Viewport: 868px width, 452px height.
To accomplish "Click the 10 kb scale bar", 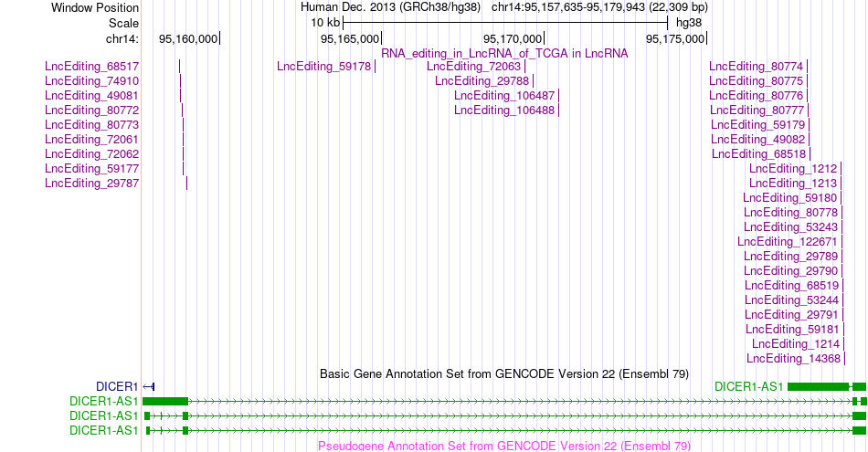I will coord(505,23).
